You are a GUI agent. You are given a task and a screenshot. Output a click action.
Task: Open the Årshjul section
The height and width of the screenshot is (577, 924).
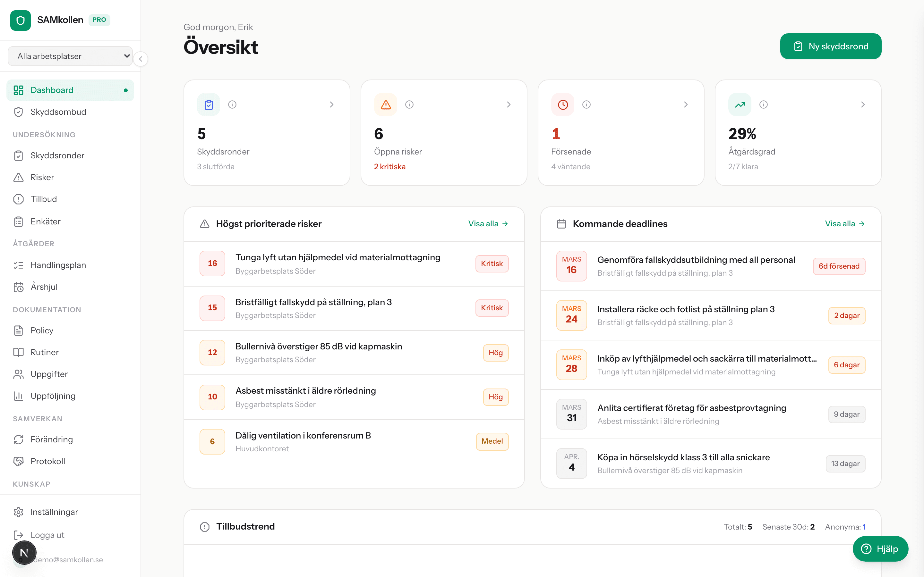point(44,287)
